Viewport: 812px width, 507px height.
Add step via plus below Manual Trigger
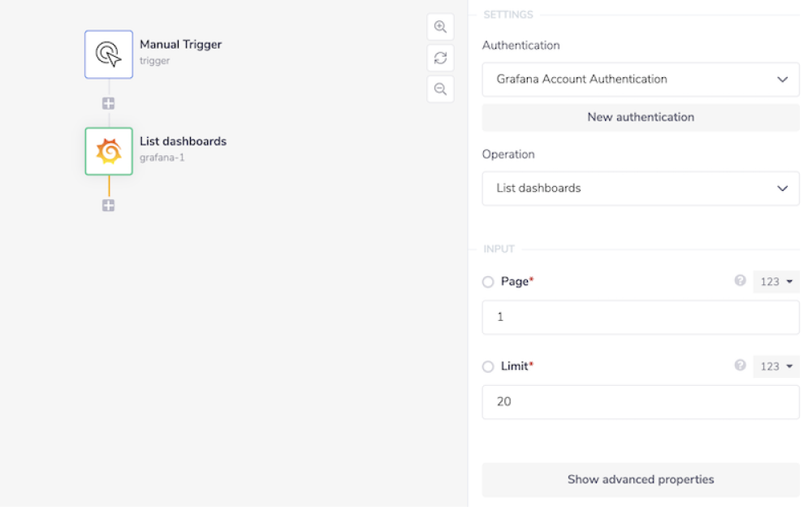coord(108,103)
